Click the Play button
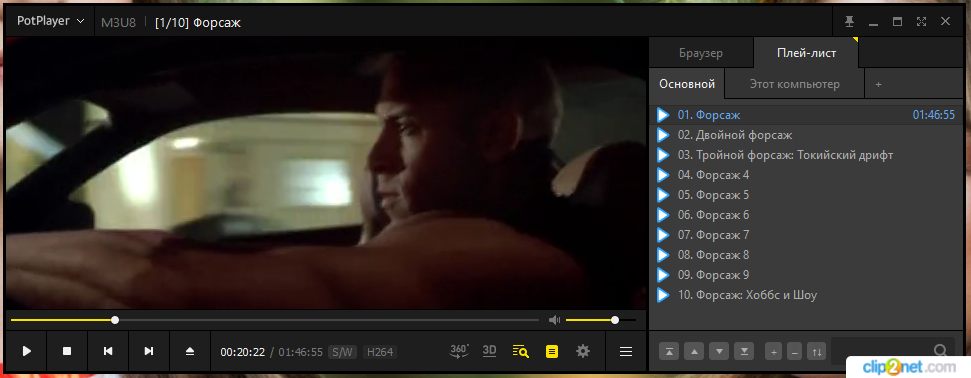The height and width of the screenshot is (378, 971). click(27, 351)
